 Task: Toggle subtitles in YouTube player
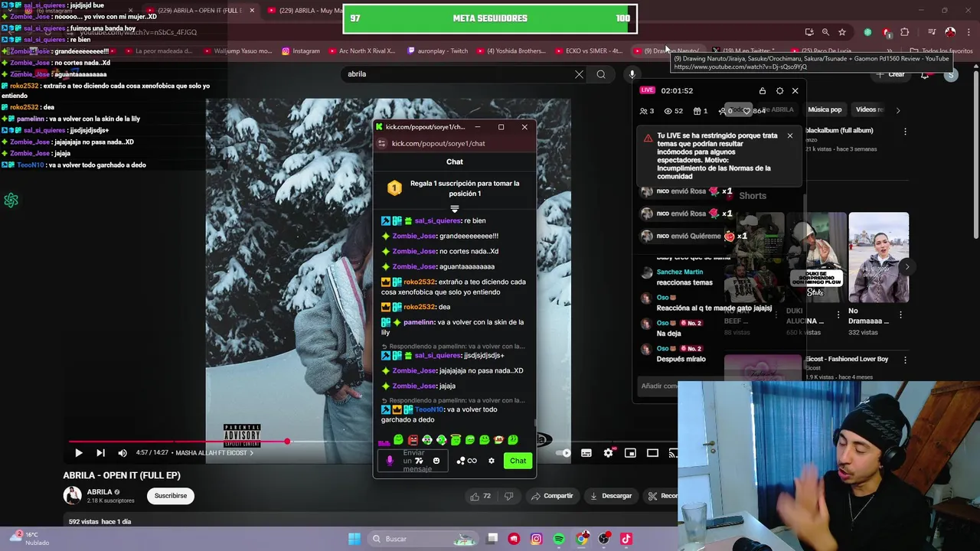pyautogui.click(x=586, y=453)
